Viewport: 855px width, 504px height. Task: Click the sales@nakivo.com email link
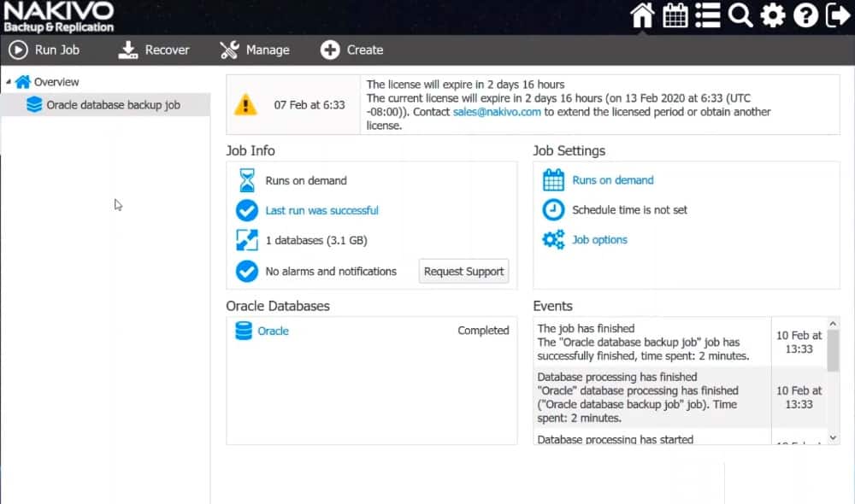coord(497,112)
